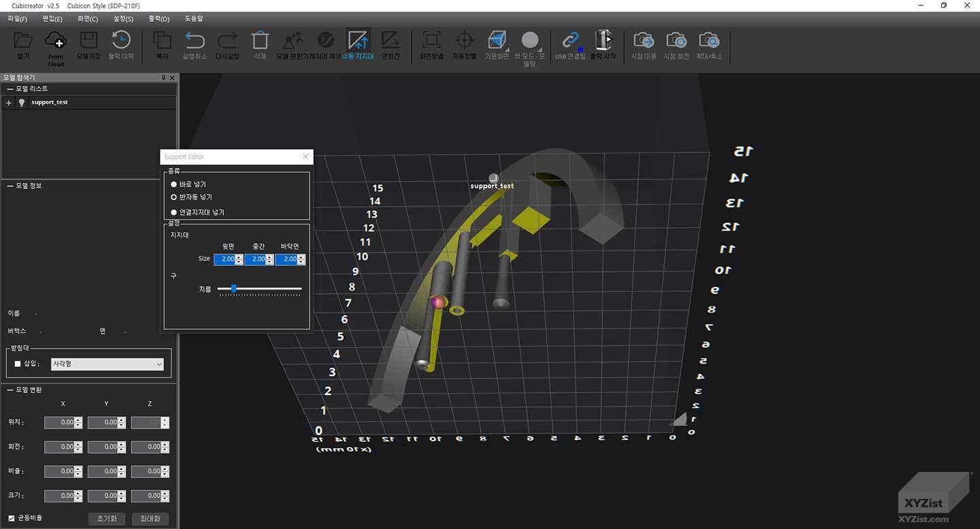The height and width of the screenshot is (529, 980).
Task: Select the 연결지지대 넣기 radio option
Action: (174, 212)
